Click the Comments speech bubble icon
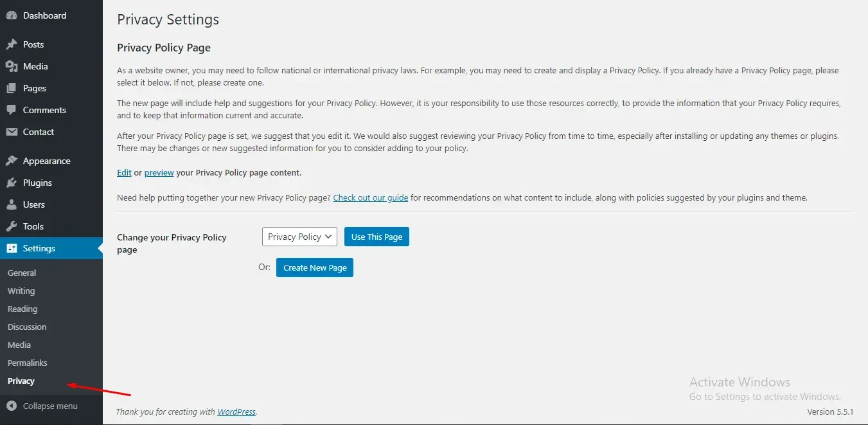The width and height of the screenshot is (868, 425). tap(12, 110)
